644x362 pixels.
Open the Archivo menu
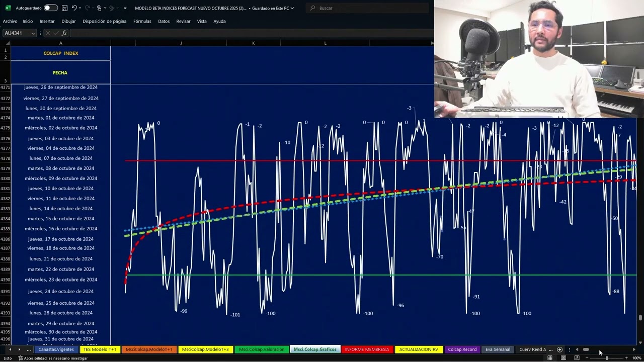[x=10, y=21]
